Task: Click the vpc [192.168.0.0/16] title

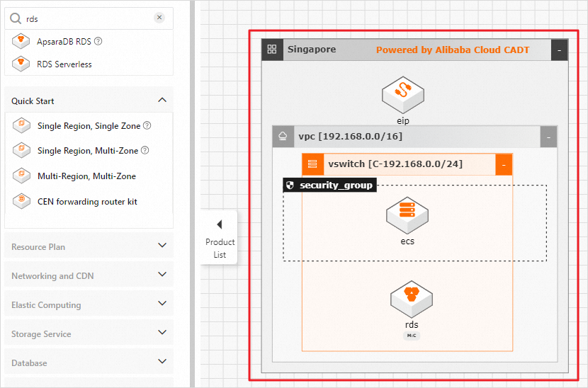Action: click(x=350, y=136)
